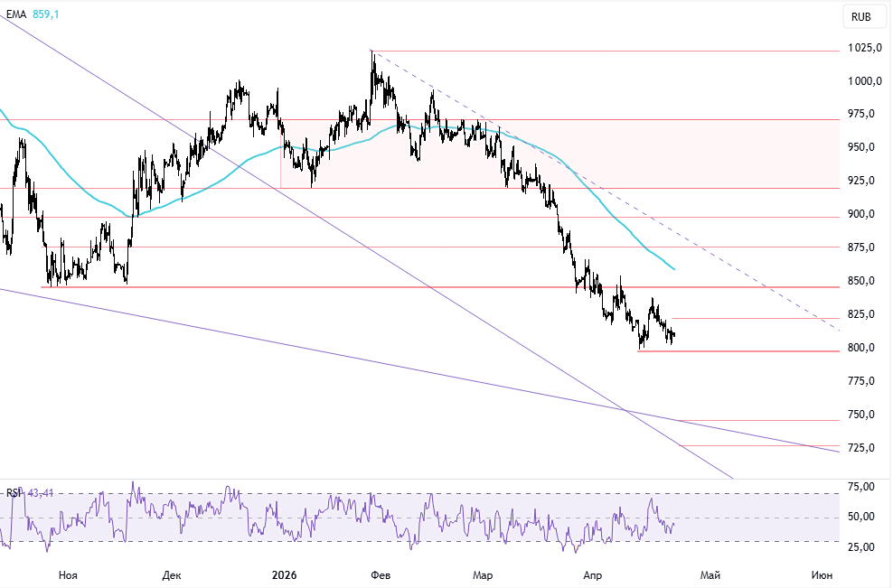This screenshot has height=588, width=893.
Task: Click price level 775,0 on axis
Action: (861, 381)
